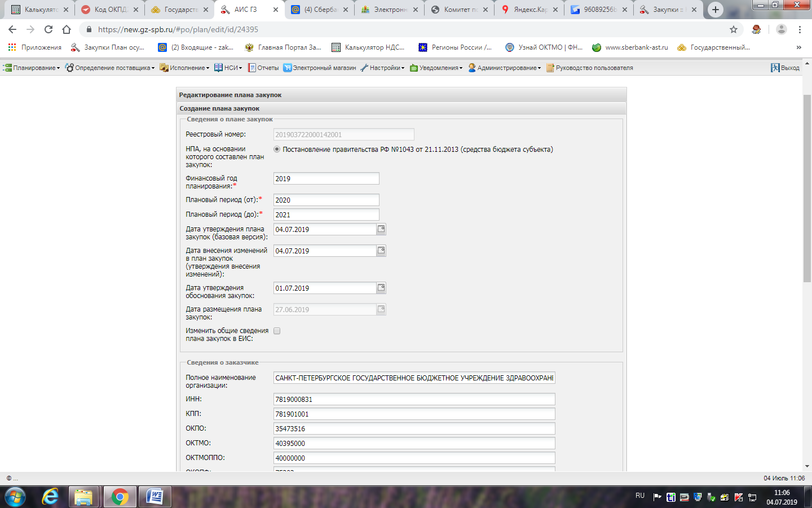Open the Планирование menu
Viewport: 812px width, 508px height.
coord(32,68)
